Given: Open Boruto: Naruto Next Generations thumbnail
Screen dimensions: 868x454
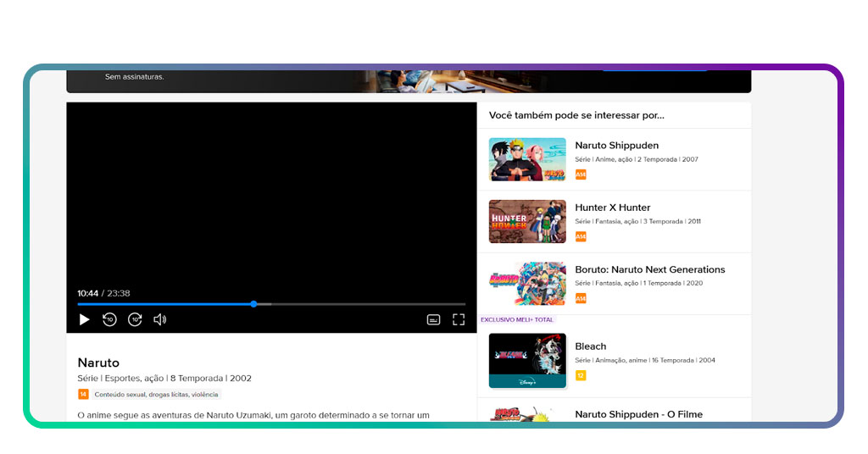Looking at the screenshot, I should click(527, 283).
